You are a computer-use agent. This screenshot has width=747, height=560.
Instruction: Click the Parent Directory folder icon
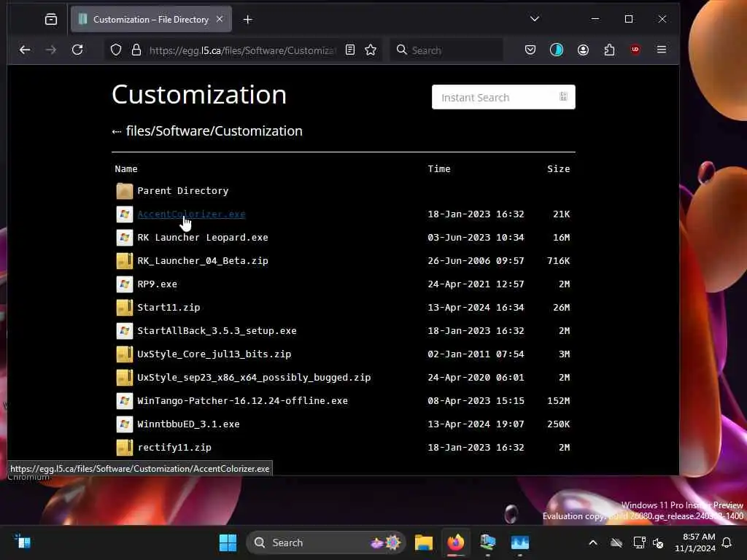124,191
